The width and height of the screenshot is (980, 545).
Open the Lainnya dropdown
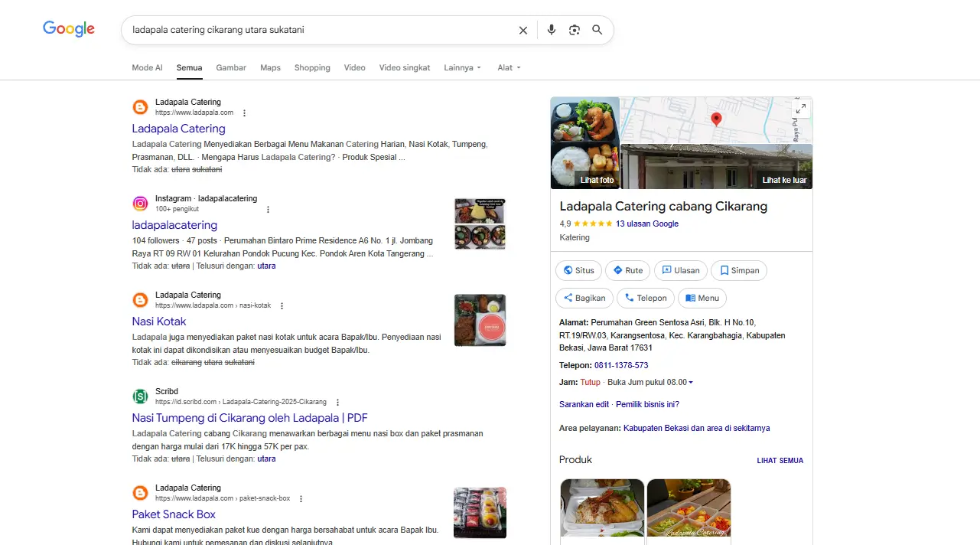click(x=463, y=67)
